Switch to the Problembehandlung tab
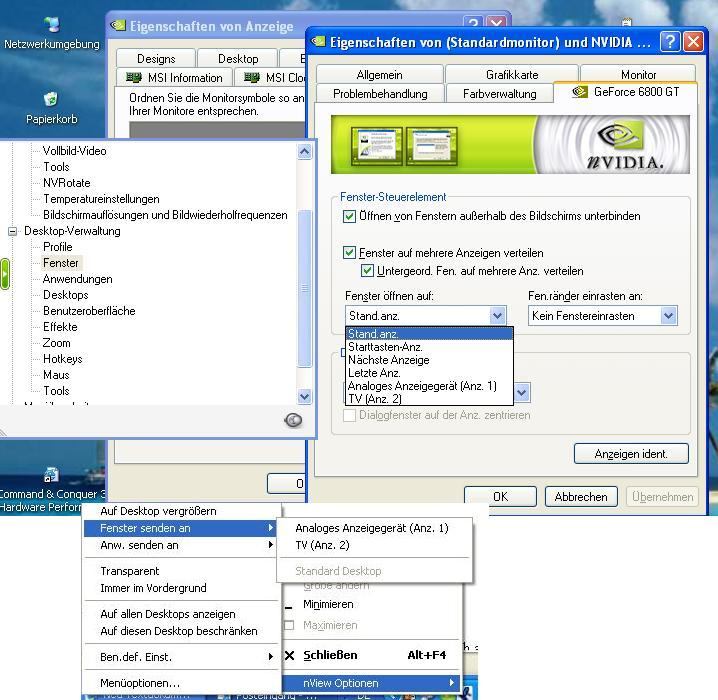 click(x=380, y=93)
